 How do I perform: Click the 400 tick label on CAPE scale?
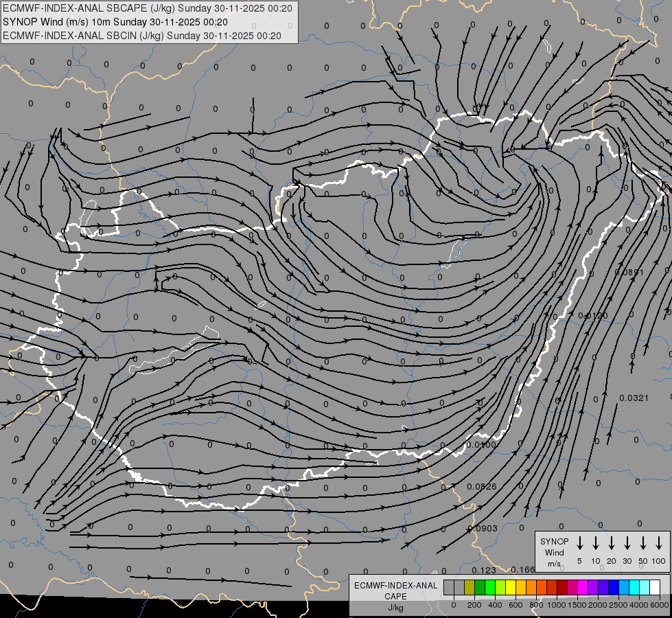[x=495, y=605]
